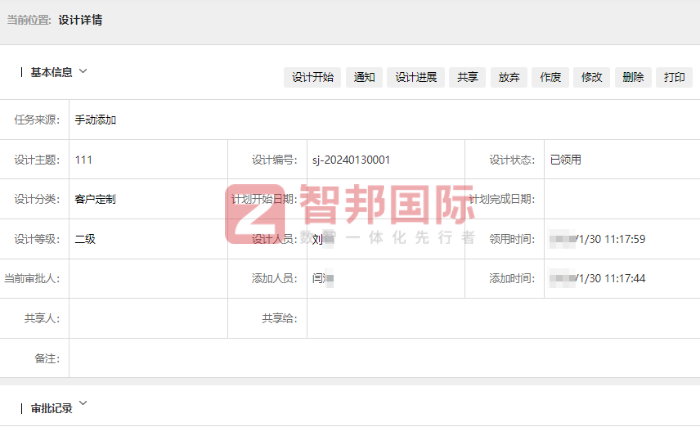Click the 打印 button
The image size is (700, 428).
[675, 77]
